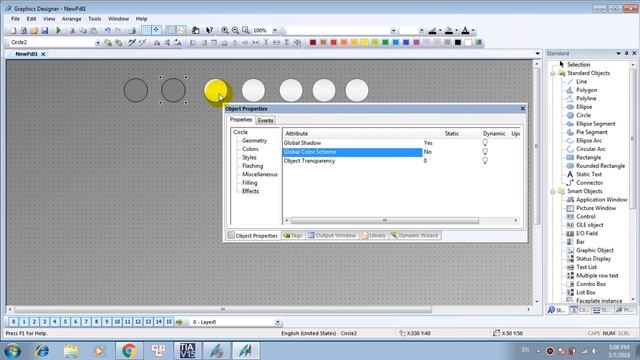The width and height of the screenshot is (640, 360).
Task: Toggle visibility of layer 15
Action: click(x=169, y=322)
